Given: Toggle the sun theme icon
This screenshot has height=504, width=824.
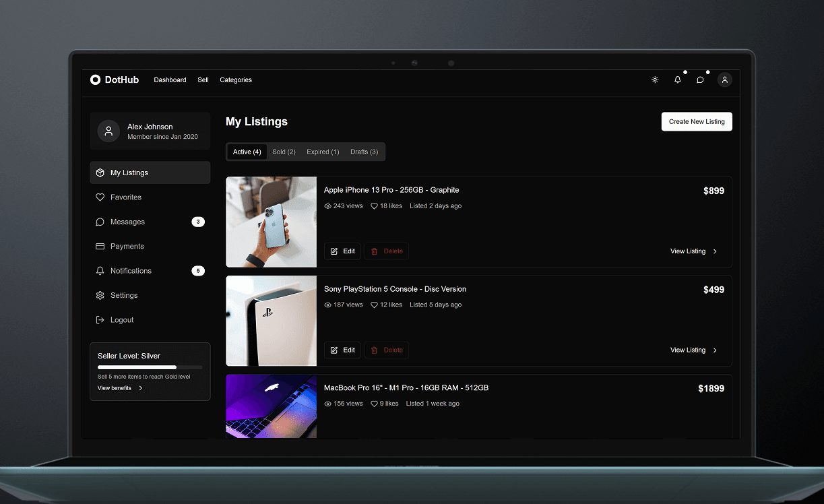Looking at the screenshot, I should click(655, 80).
